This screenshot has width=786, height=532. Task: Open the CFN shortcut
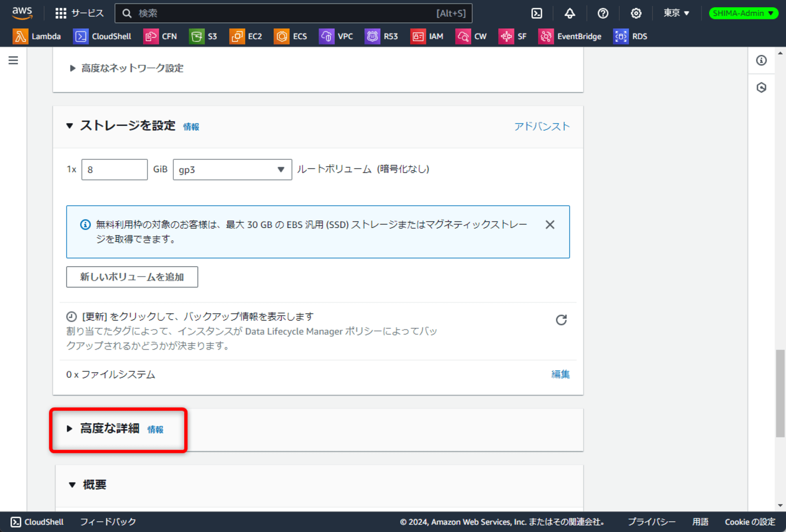coord(160,37)
